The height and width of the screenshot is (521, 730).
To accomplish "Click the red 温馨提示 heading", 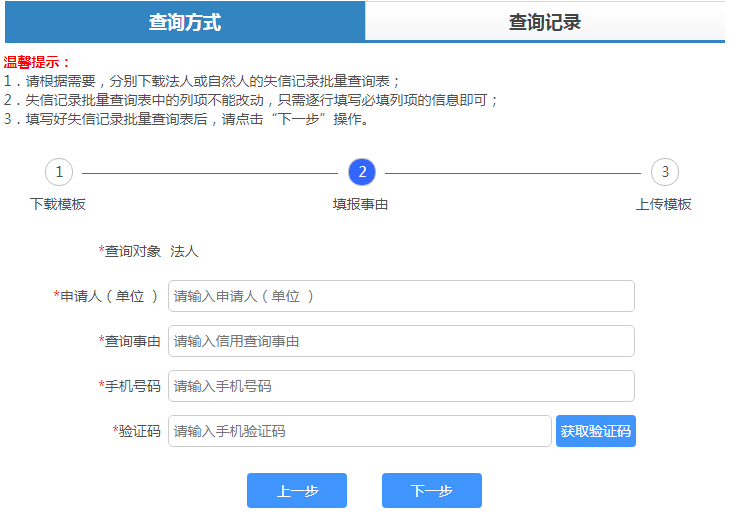I will [x=37, y=62].
